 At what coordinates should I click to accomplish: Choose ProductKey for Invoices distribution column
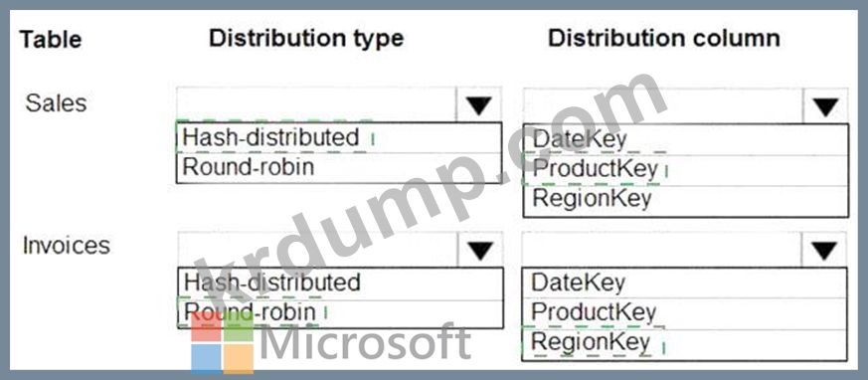click(x=684, y=314)
